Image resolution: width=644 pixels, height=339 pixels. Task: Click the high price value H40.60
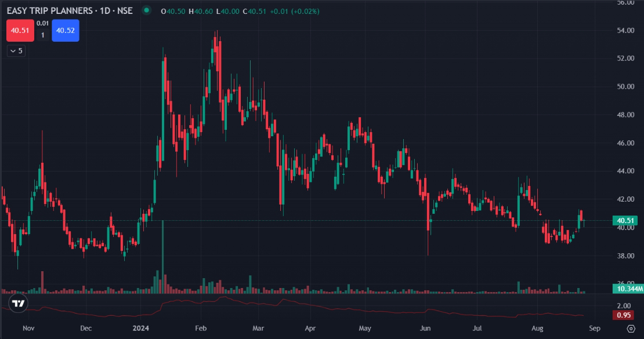200,12
